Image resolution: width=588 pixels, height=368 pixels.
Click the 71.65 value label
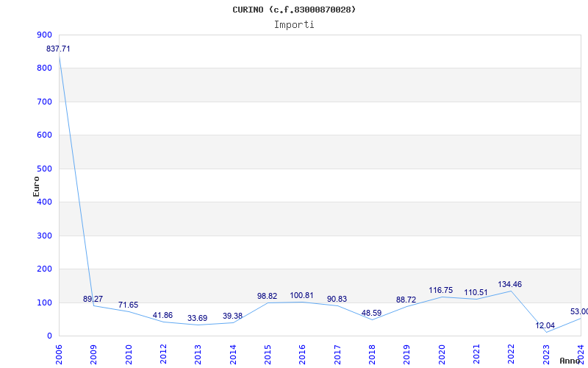point(128,305)
